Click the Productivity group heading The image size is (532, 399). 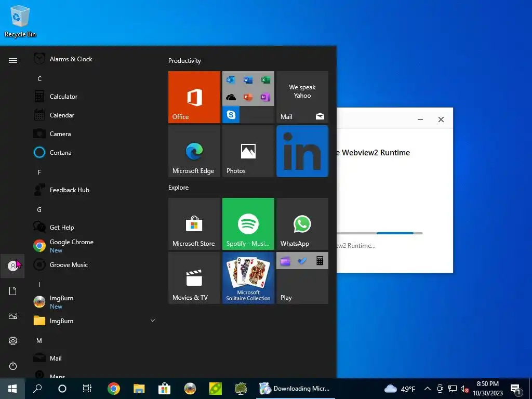click(184, 61)
